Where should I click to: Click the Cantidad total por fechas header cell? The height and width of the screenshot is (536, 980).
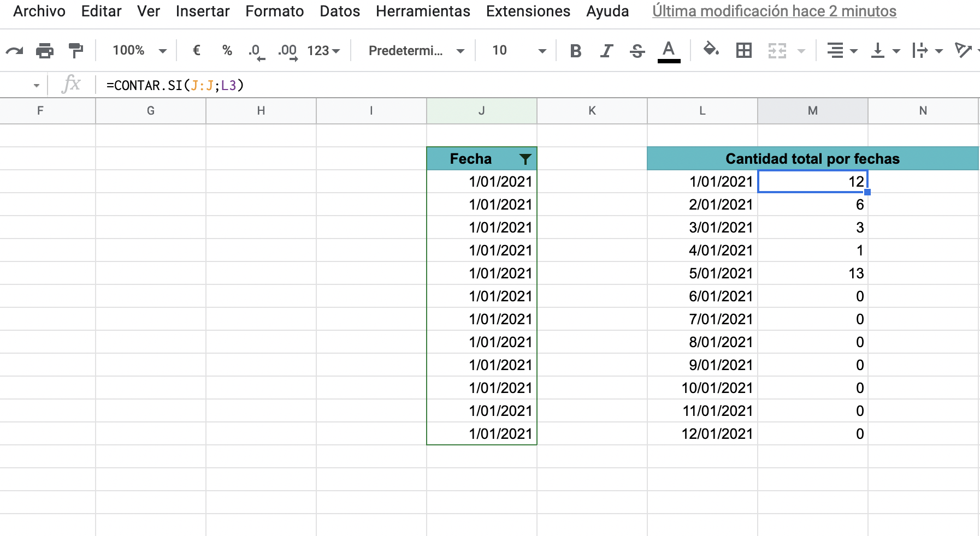813,159
